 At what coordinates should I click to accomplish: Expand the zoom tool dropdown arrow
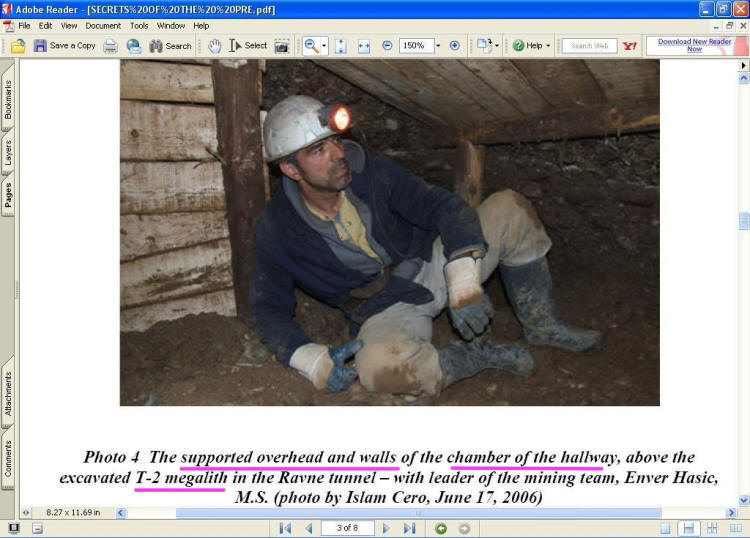(x=324, y=46)
